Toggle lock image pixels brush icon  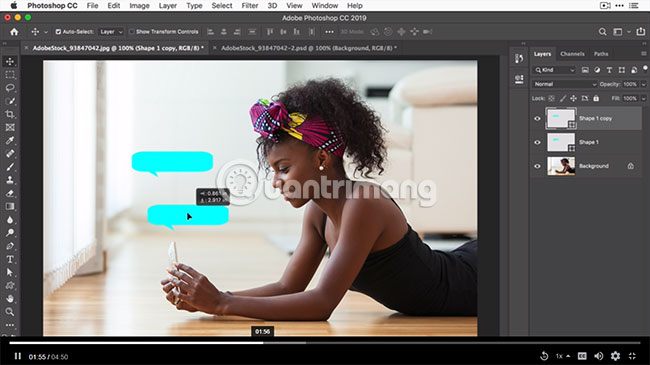(x=563, y=98)
